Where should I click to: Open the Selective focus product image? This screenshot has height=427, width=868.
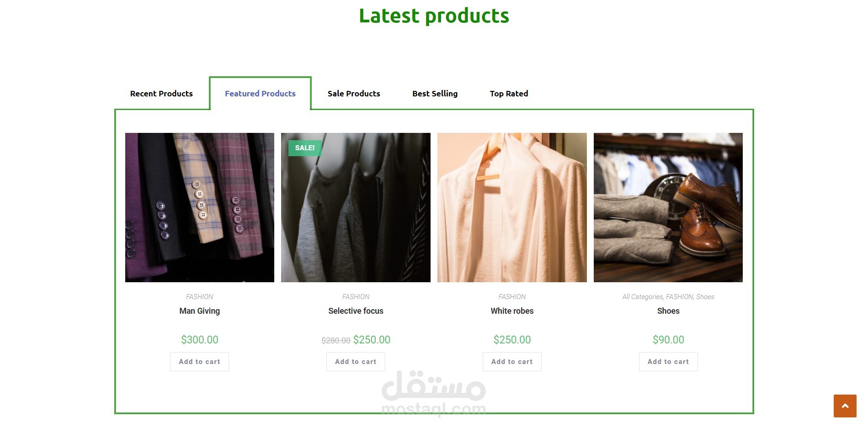356,207
